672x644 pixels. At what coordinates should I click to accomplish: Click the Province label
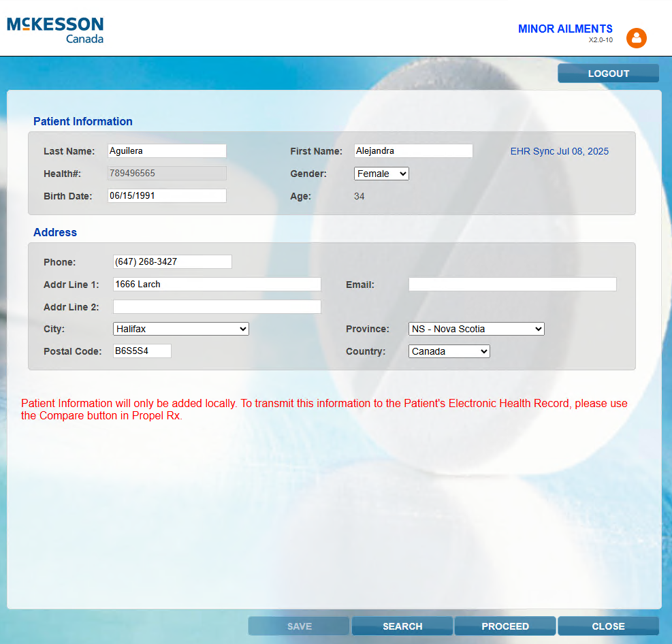[x=367, y=329]
